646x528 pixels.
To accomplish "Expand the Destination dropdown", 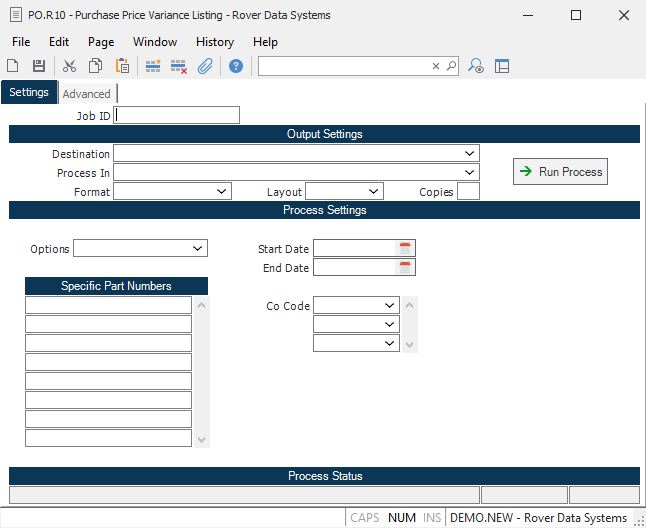I will coord(470,154).
